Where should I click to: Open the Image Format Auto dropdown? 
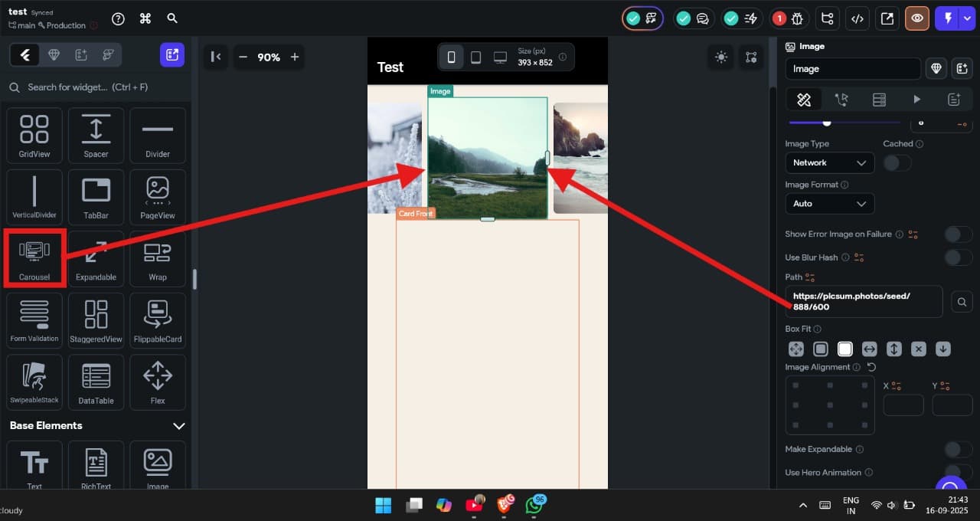pyautogui.click(x=829, y=204)
